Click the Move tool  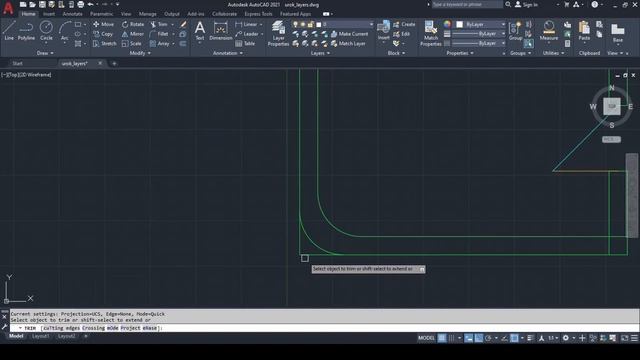pyautogui.click(x=103, y=24)
